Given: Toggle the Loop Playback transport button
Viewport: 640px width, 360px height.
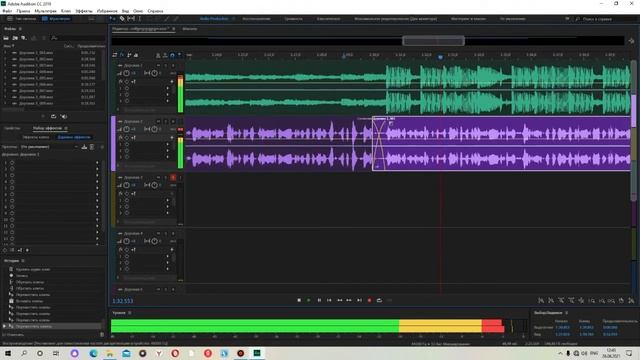Looking at the screenshot, I should [x=379, y=300].
